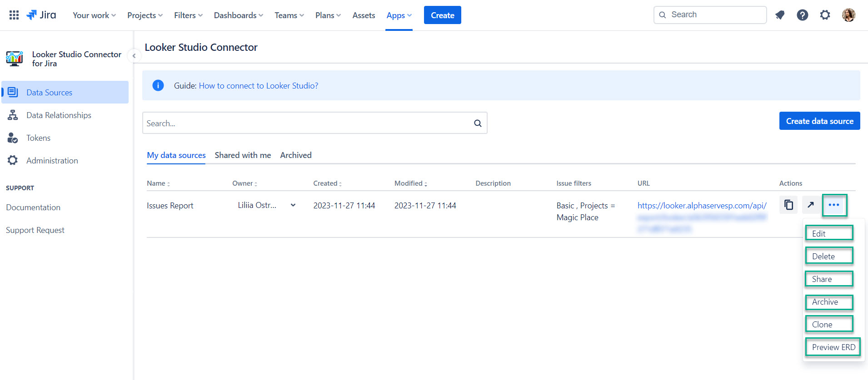Open the help question mark icon
The image size is (868, 380).
[x=802, y=15]
